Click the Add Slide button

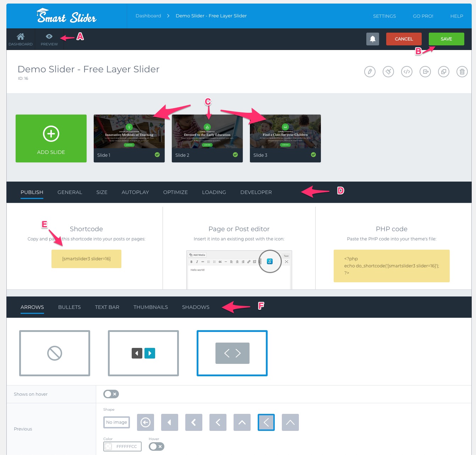pyautogui.click(x=51, y=138)
